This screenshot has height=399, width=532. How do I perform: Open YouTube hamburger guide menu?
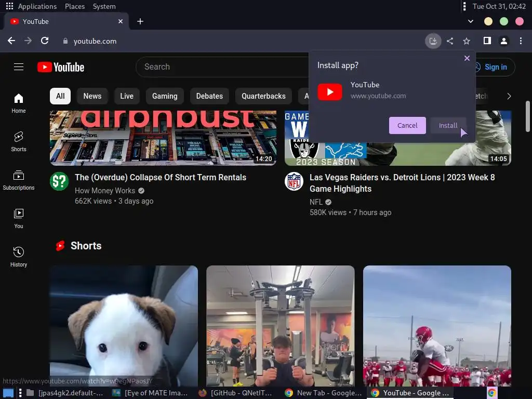click(19, 67)
